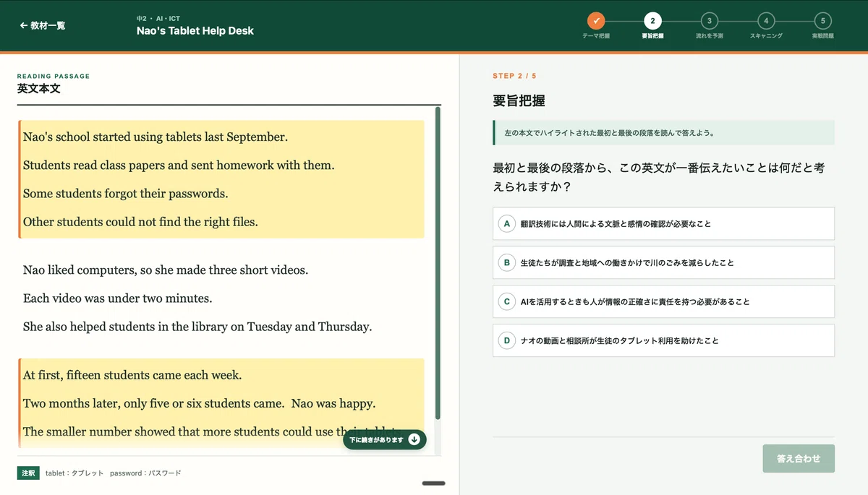The width and height of the screenshot is (868, 495).
Task: Click the reading passage vertical scrollbar
Action: click(x=438, y=263)
